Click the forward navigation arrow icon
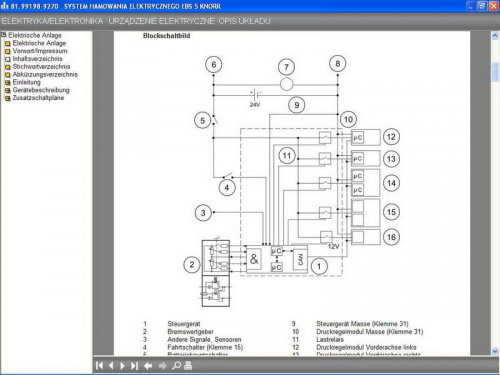 click(x=162, y=366)
